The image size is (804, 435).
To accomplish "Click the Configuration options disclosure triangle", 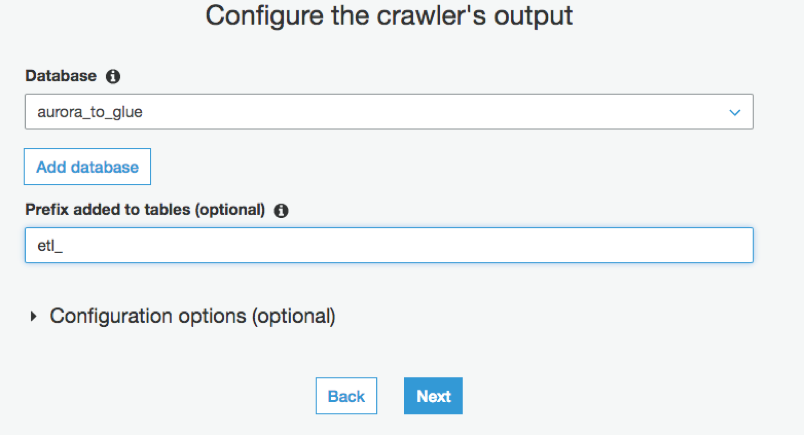I will pyautogui.click(x=34, y=316).
